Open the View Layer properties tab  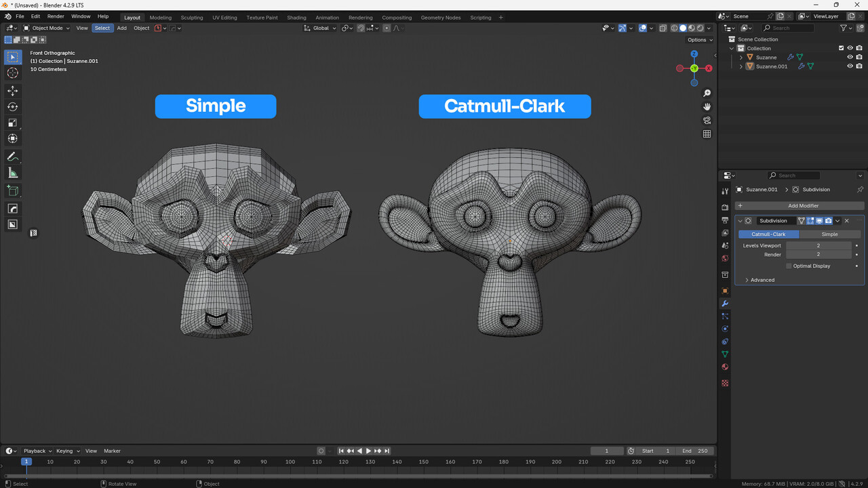pyautogui.click(x=725, y=233)
